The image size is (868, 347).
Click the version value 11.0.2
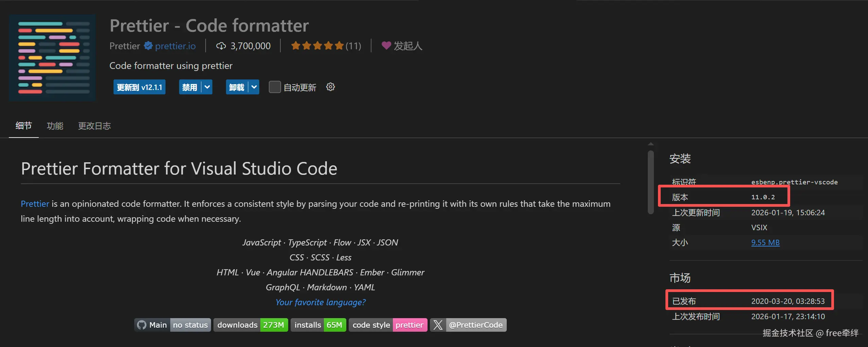tap(763, 197)
